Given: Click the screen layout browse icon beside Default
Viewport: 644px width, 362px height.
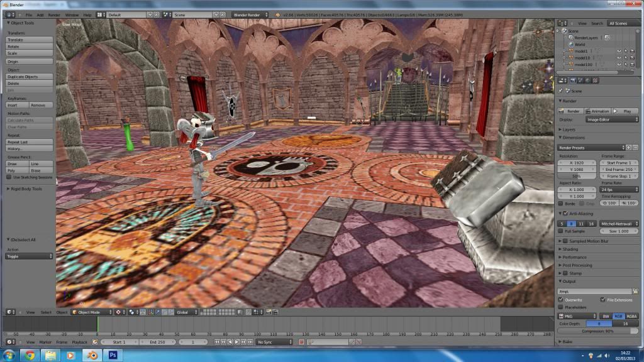Looking at the screenshot, I should point(101,15).
